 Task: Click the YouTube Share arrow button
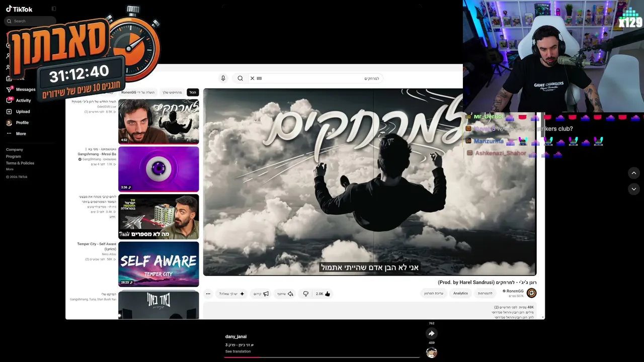pyautogui.click(x=285, y=294)
